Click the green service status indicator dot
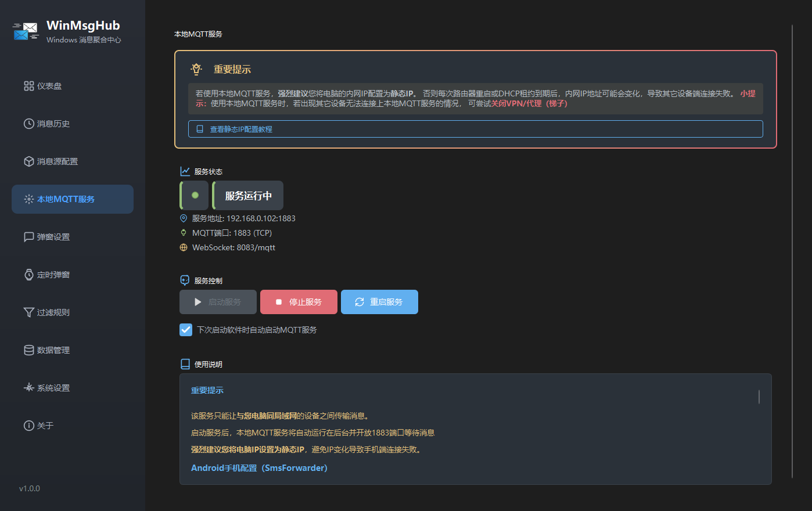Image resolution: width=812 pixels, height=511 pixels. click(x=195, y=195)
